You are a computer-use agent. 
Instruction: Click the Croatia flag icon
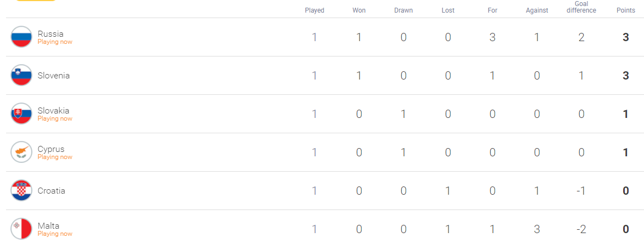21,191
